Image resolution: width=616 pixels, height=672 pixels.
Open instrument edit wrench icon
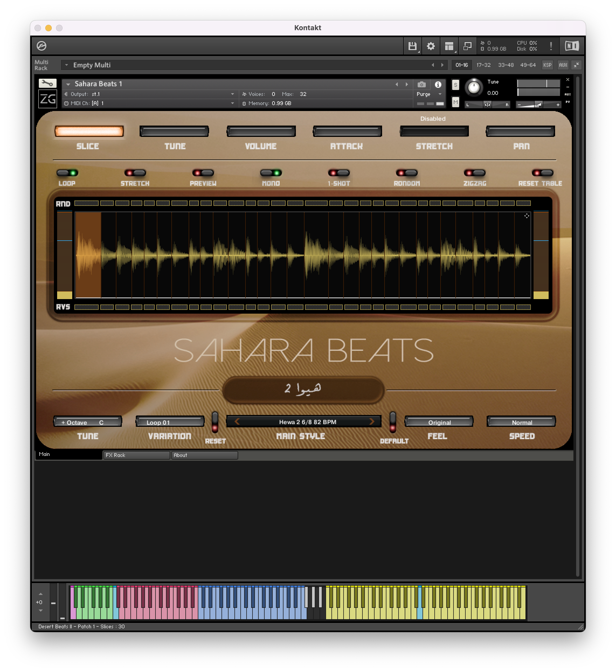click(x=48, y=83)
